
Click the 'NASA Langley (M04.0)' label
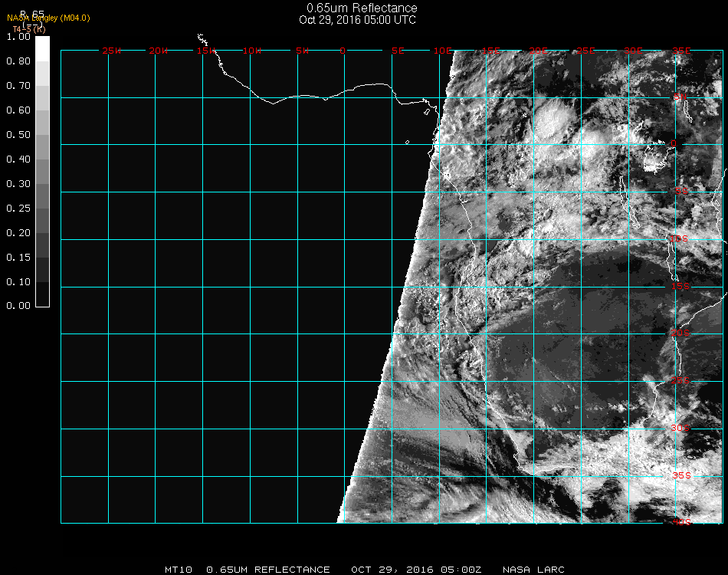coord(48,18)
